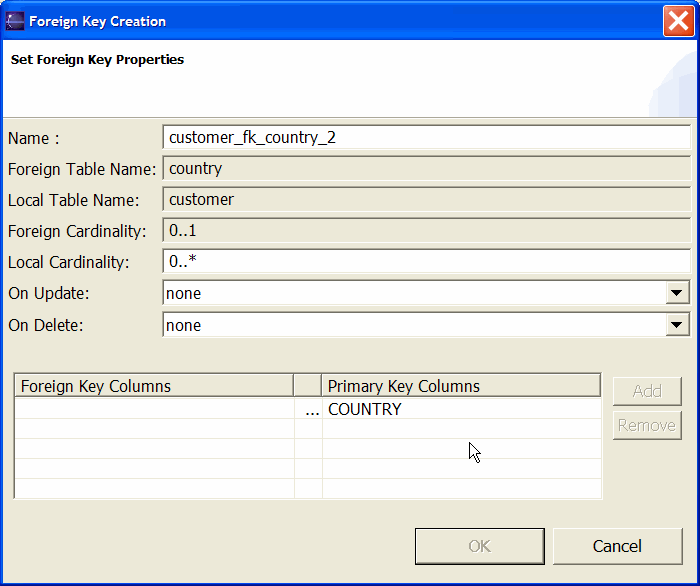Image resolution: width=700 pixels, height=586 pixels.
Task: Close the Foreign Key Creation dialog
Action: point(679,21)
